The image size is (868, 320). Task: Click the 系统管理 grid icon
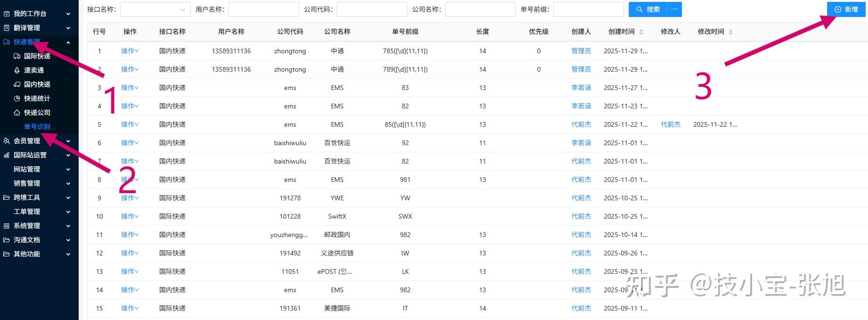point(7,226)
